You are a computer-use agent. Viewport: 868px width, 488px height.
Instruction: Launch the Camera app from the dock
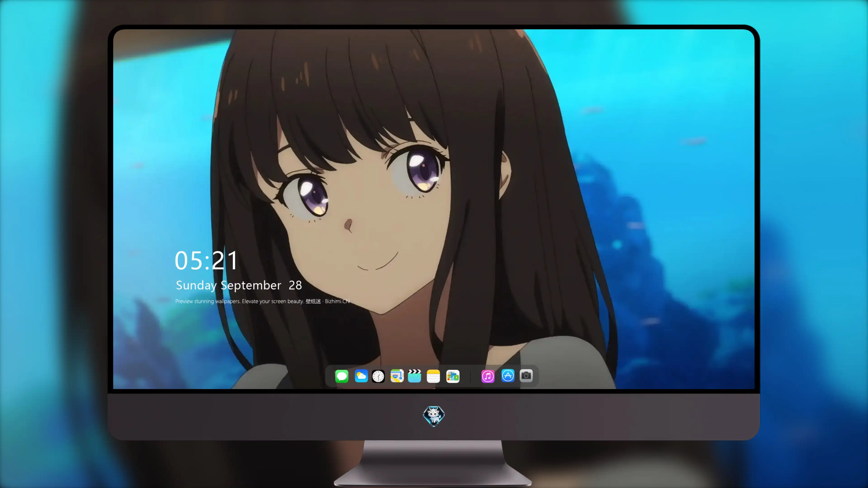526,375
